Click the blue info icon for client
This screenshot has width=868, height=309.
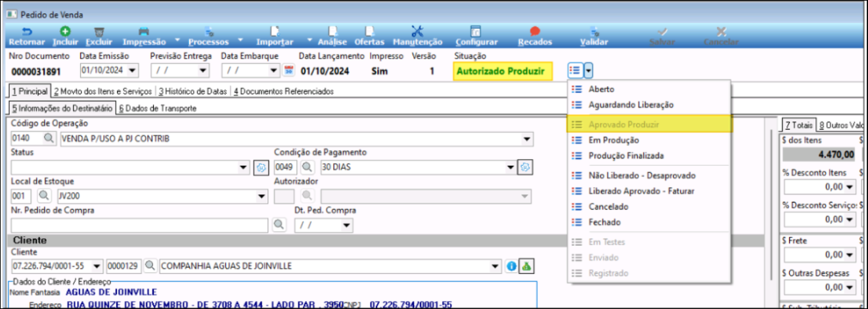513,266
